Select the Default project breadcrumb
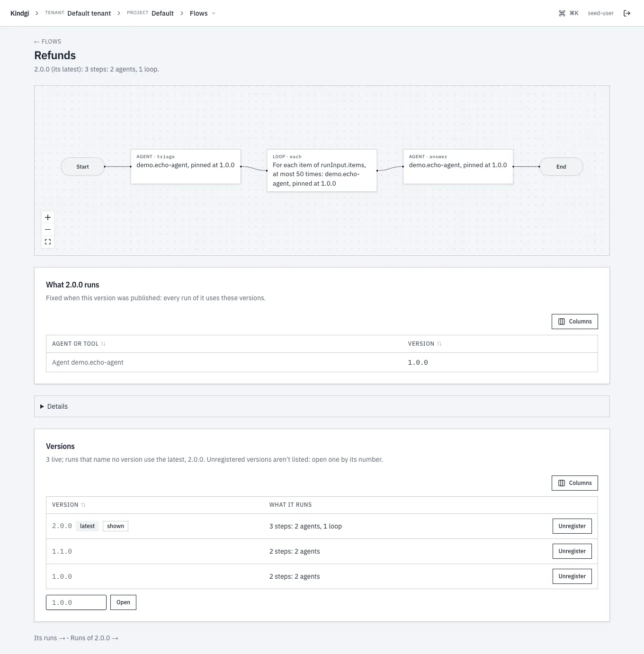Screen dimensions: 644x654 162,13
